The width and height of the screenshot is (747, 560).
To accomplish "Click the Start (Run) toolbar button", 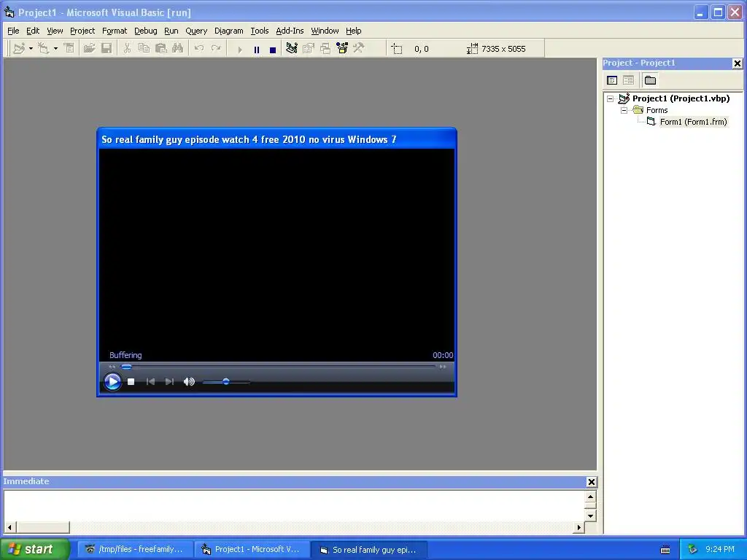I will click(x=239, y=50).
